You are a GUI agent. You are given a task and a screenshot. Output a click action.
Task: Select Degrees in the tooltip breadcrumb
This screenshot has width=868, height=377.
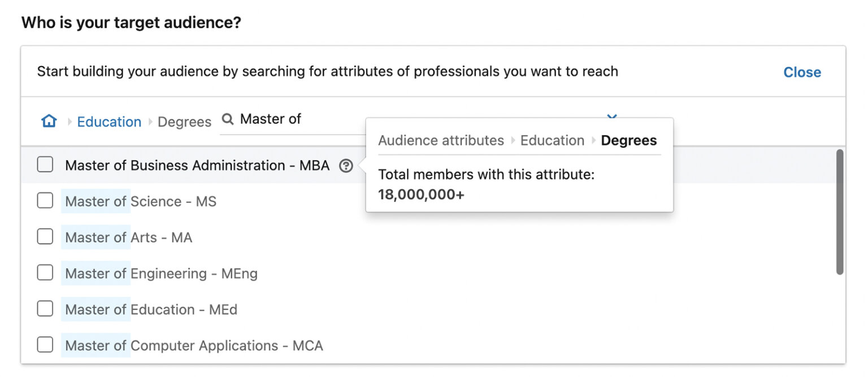tap(628, 140)
